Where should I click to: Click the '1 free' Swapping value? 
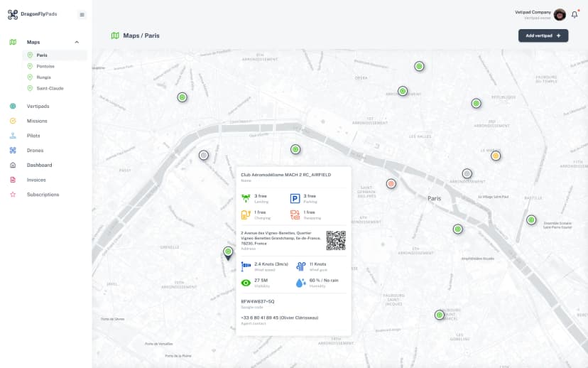(309, 212)
